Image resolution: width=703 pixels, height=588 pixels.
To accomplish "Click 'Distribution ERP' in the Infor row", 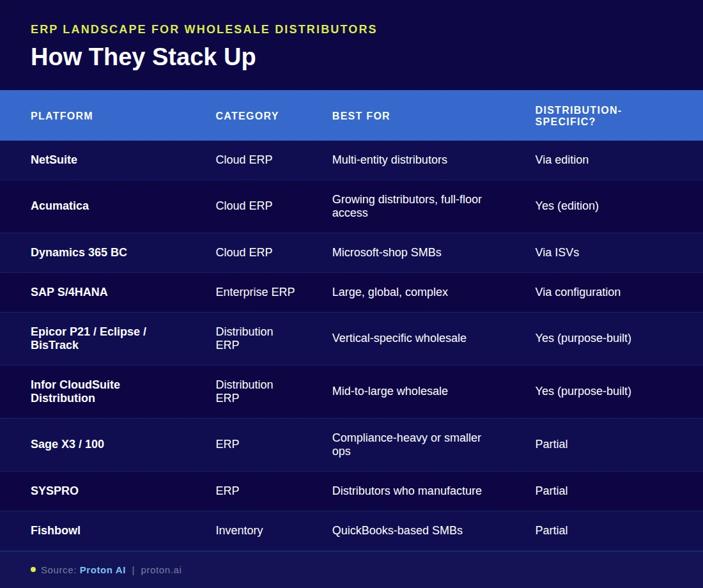I will point(244,391).
